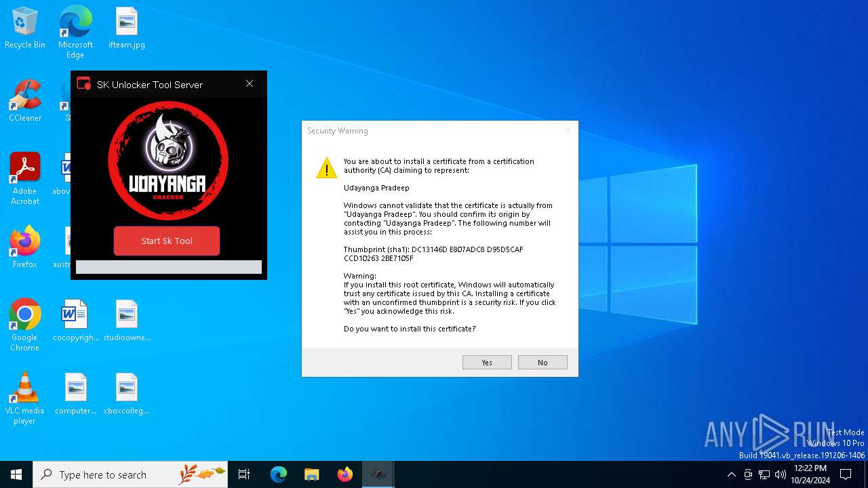This screenshot has width=868, height=488.
Task: Open Firefox from the taskbar
Action: [x=345, y=474]
